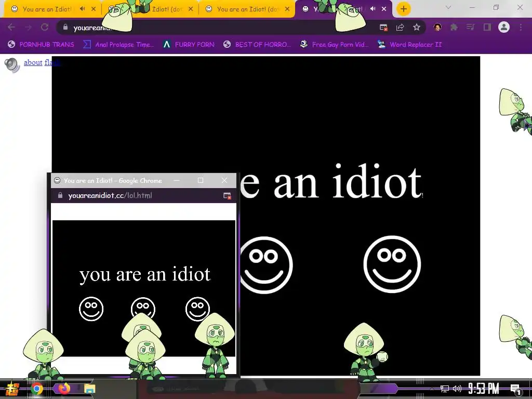532x399 pixels.
Task: Close the third tab
Action: click(x=287, y=9)
